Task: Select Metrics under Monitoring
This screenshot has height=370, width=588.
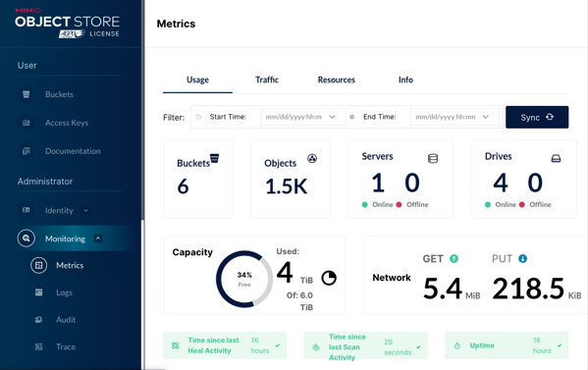Action: click(x=70, y=265)
